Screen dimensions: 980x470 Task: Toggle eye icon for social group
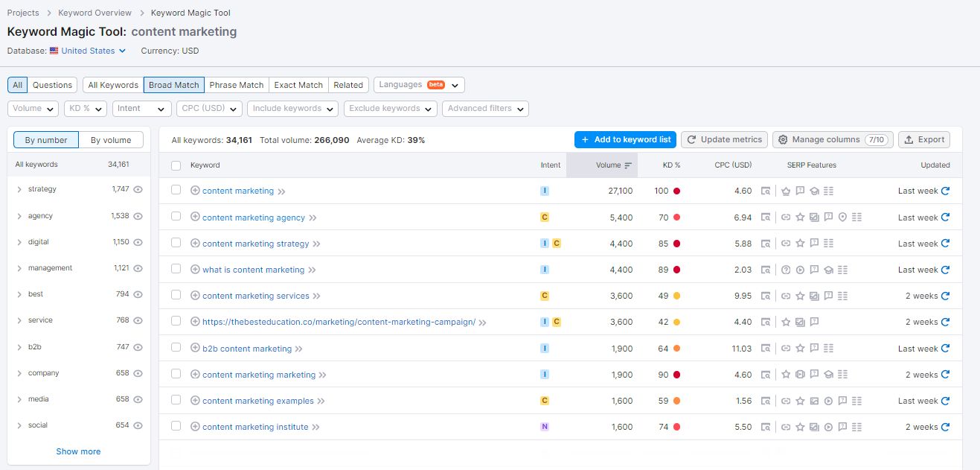click(138, 425)
